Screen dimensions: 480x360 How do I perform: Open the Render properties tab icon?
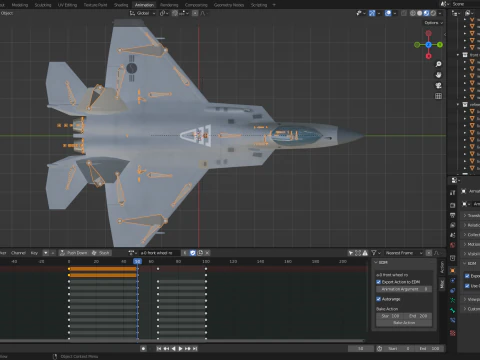pyautogui.click(x=452, y=205)
